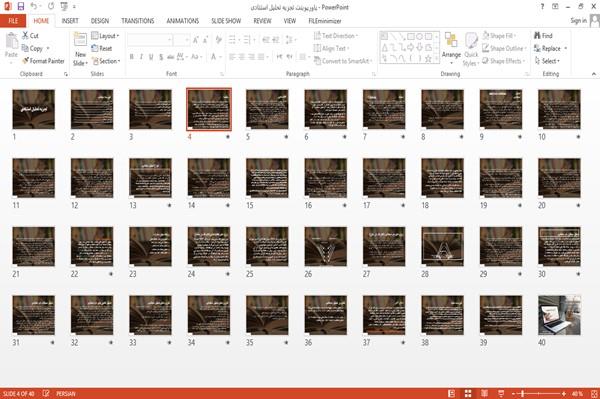Click the Help question mark icon
Viewport: 600px width, 399px height.
point(542,7)
